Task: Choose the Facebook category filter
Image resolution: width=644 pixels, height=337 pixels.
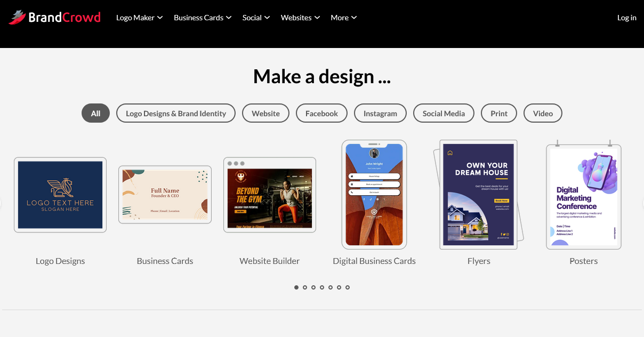Action: click(x=321, y=113)
